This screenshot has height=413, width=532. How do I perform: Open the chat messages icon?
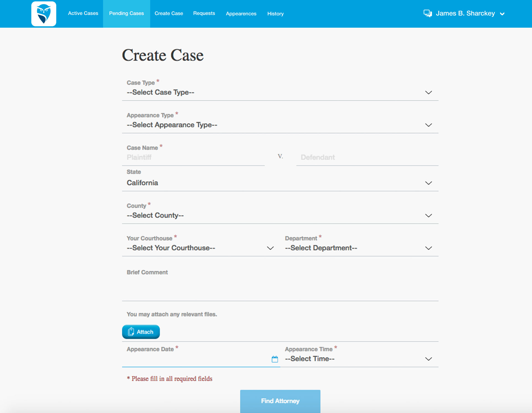point(428,13)
